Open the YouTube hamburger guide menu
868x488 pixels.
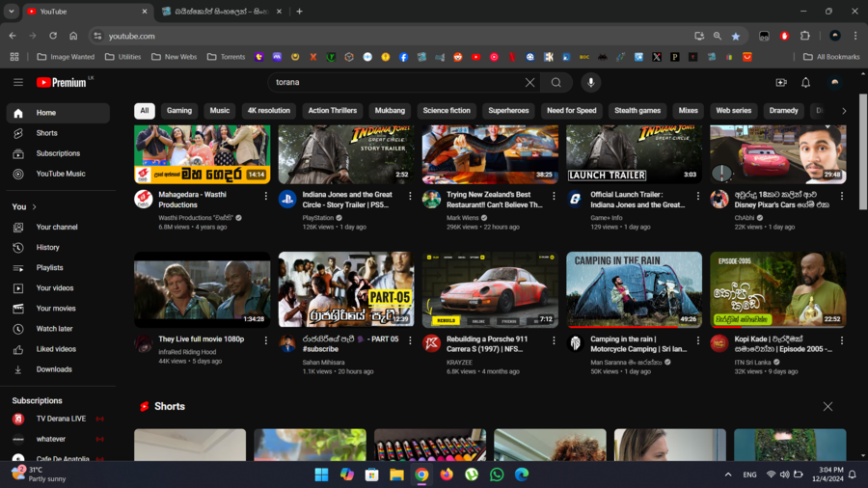(18, 82)
